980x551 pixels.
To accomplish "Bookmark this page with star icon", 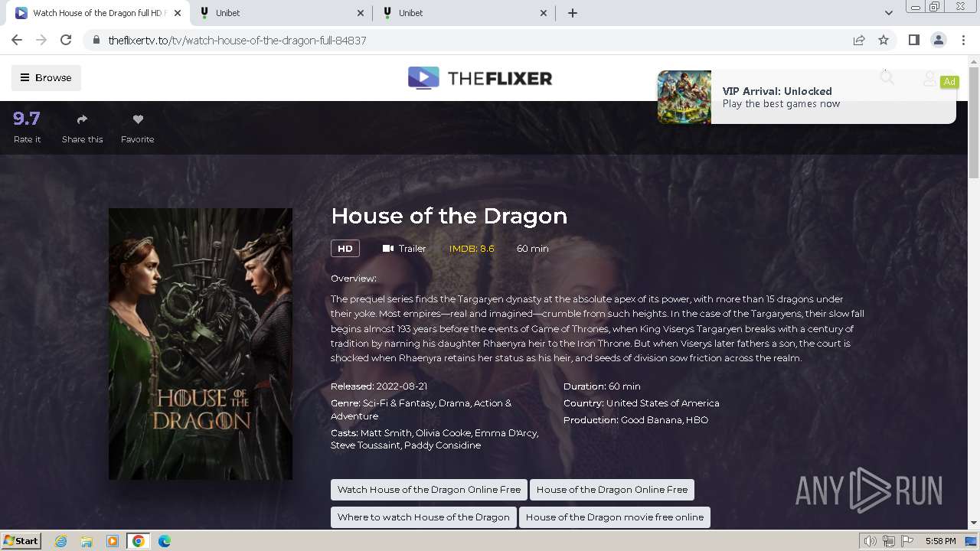I will click(884, 40).
